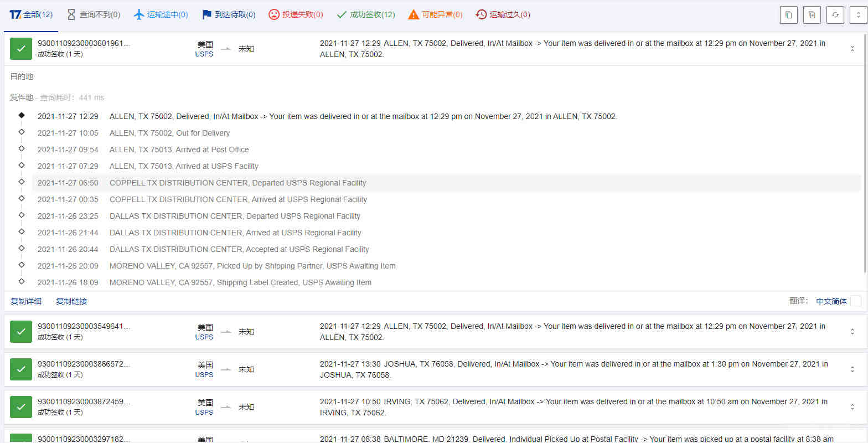Click the route arrow icon in first package row

tap(226, 49)
